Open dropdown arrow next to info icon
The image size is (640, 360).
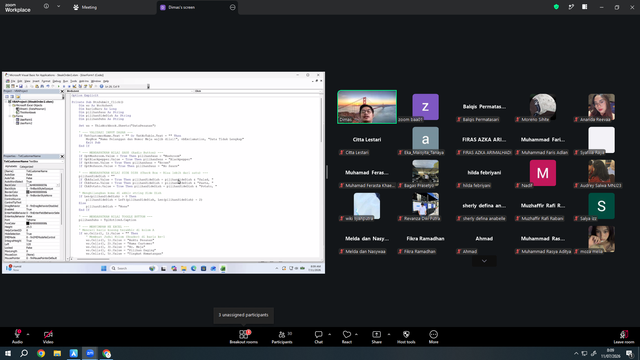click(58, 6)
